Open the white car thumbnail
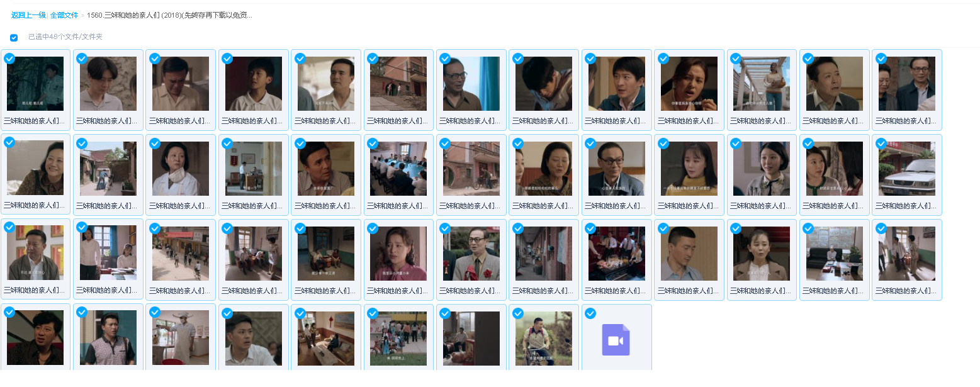Screen dimensions: 980x387 [x=906, y=169]
